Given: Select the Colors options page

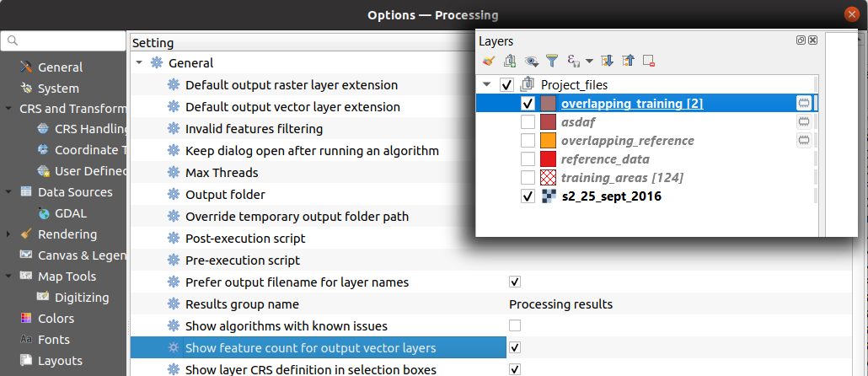Looking at the screenshot, I should click(56, 319).
